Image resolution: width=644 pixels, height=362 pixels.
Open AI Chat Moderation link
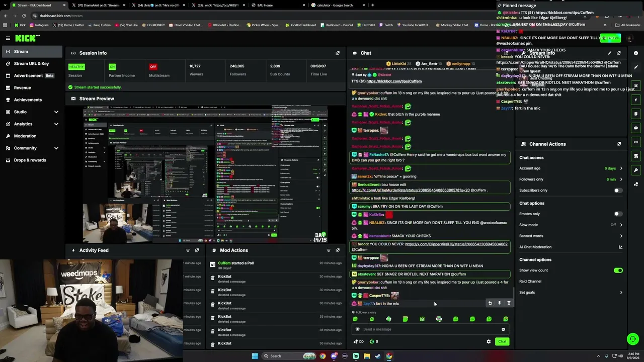coord(571,247)
